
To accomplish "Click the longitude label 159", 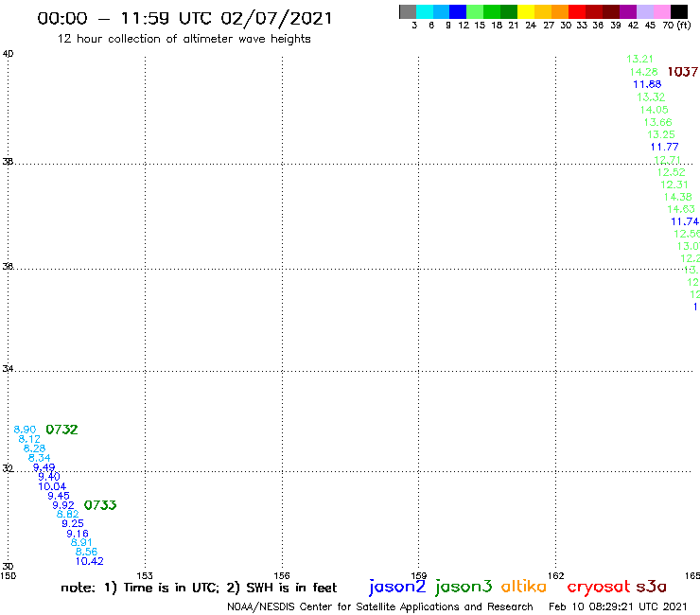I will coord(419,575).
